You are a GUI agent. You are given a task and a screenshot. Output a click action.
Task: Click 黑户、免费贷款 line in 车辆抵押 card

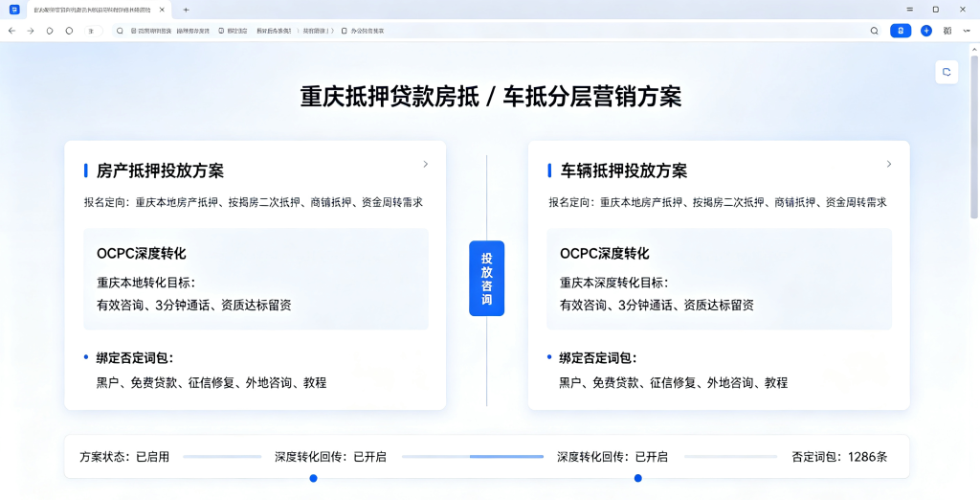click(x=673, y=383)
